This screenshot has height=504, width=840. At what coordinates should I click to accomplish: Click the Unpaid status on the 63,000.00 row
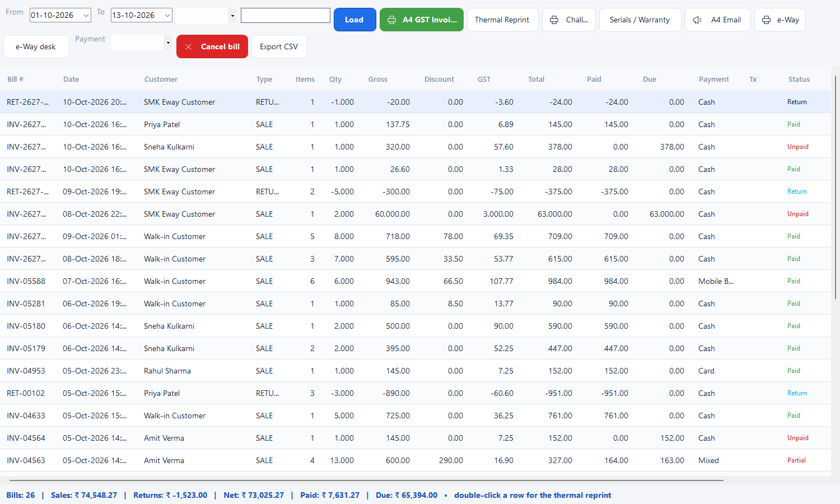(798, 214)
